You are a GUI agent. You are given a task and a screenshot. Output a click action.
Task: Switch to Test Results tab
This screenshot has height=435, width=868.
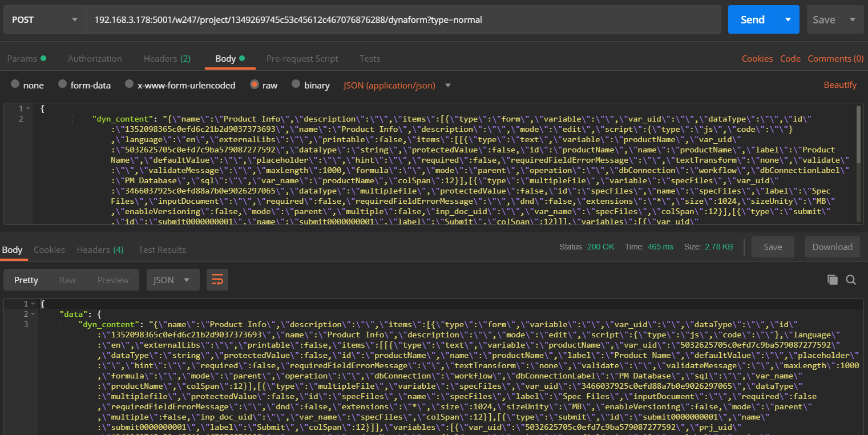pyautogui.click(x=162, y=249)
